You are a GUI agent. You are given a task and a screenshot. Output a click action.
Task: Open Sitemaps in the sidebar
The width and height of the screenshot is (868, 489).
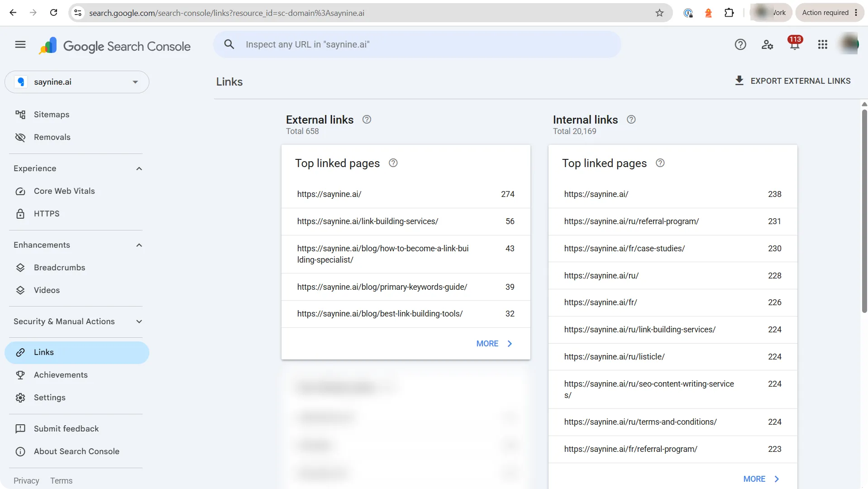pyautogui.click(x=77, y=115)
